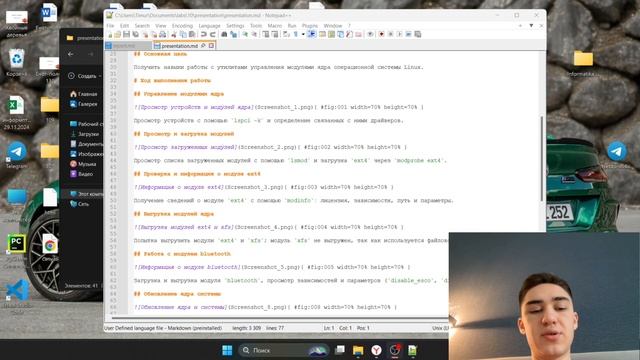Go back in the Explorer window
Screen dimensions: 640x360
click(71, 54)
